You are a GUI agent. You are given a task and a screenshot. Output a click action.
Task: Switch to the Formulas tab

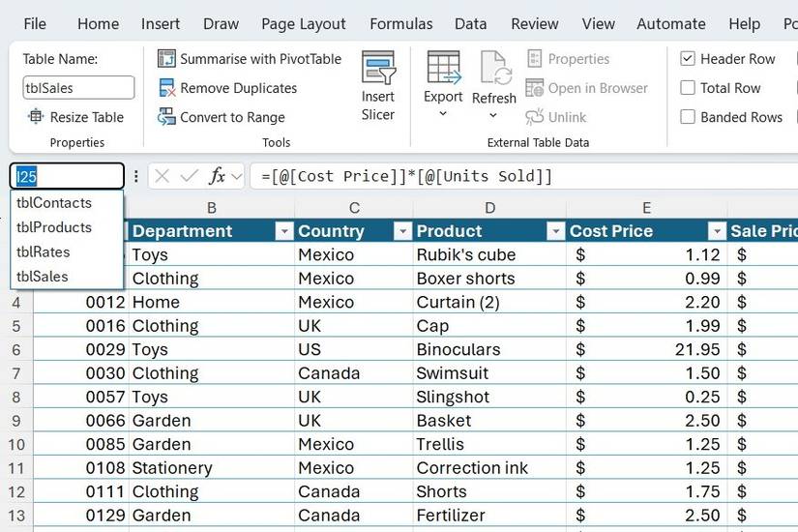click(401, 24)
